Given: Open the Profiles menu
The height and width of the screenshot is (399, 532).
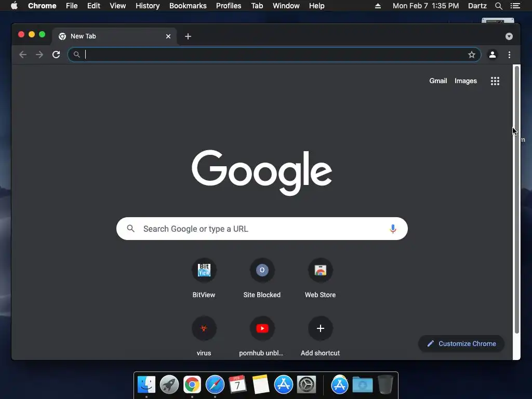Looking at the screenshot, I should [x=229, y=6].
